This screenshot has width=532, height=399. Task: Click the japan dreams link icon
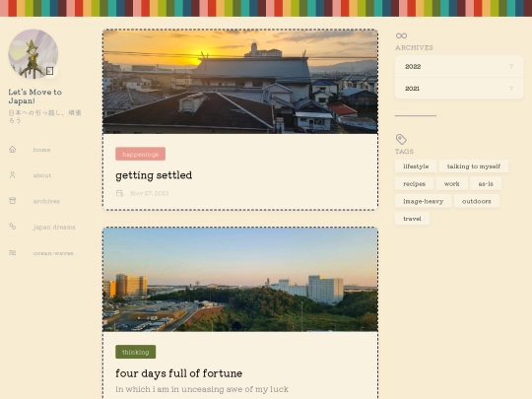point(13,227)
